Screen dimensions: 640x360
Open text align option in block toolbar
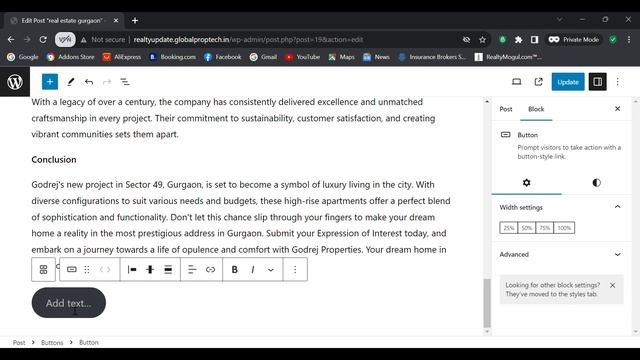tap(192, 269)
